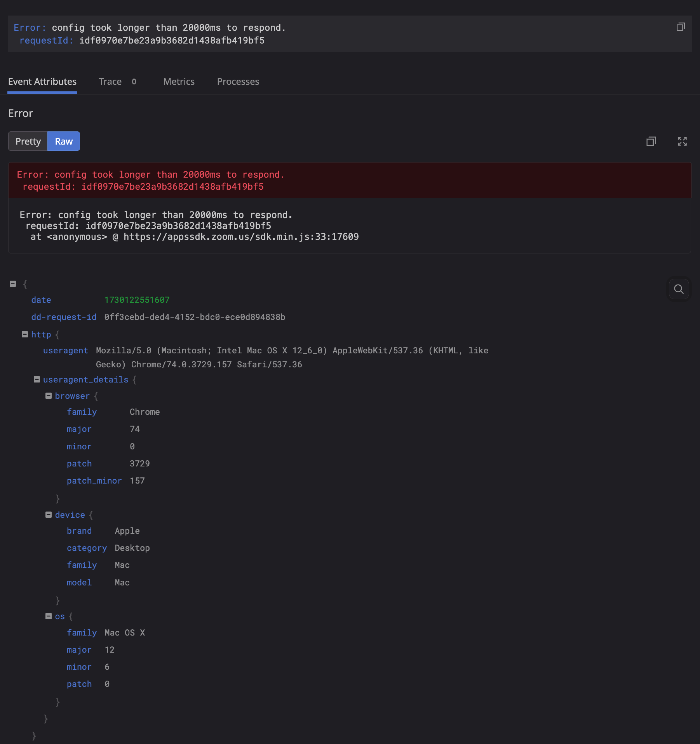Collapse the root JSON object
700x744 pixels.
coord(13,284)
